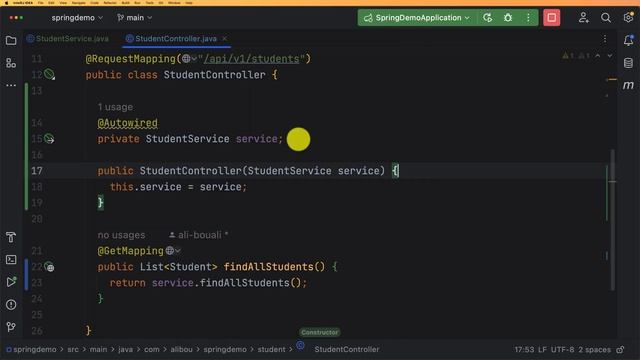Change the LF line separator
The width and height of the screenshot is (640, 360).
pos(542,349)
